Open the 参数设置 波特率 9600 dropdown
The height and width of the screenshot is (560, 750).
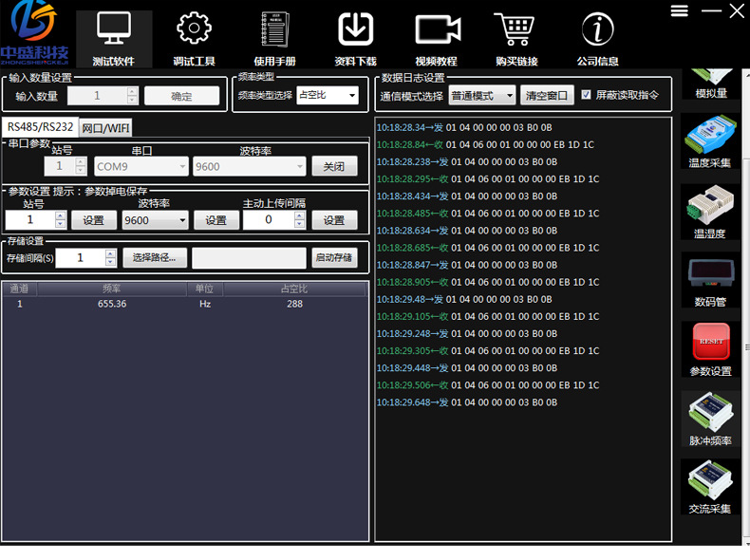[155, 220]
